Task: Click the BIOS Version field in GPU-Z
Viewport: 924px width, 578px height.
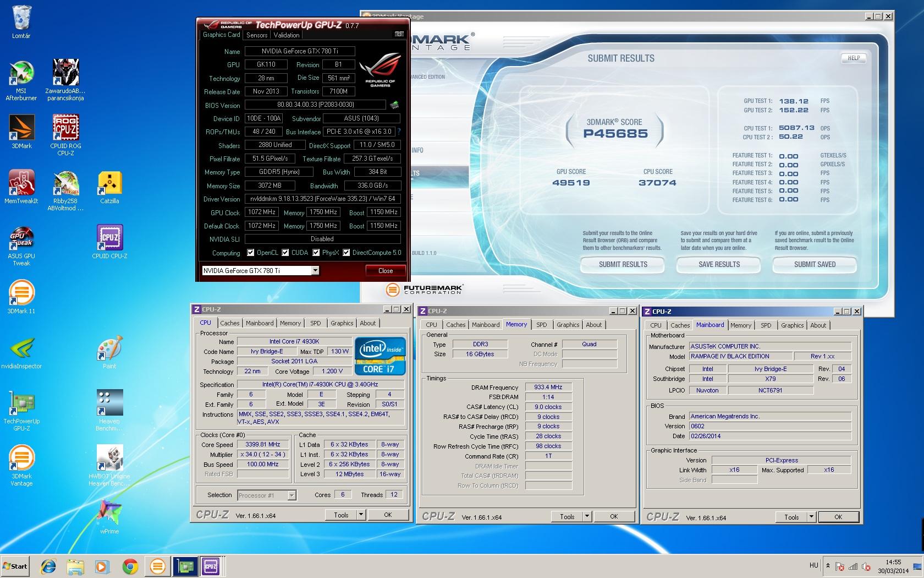Action: (315, 105)
